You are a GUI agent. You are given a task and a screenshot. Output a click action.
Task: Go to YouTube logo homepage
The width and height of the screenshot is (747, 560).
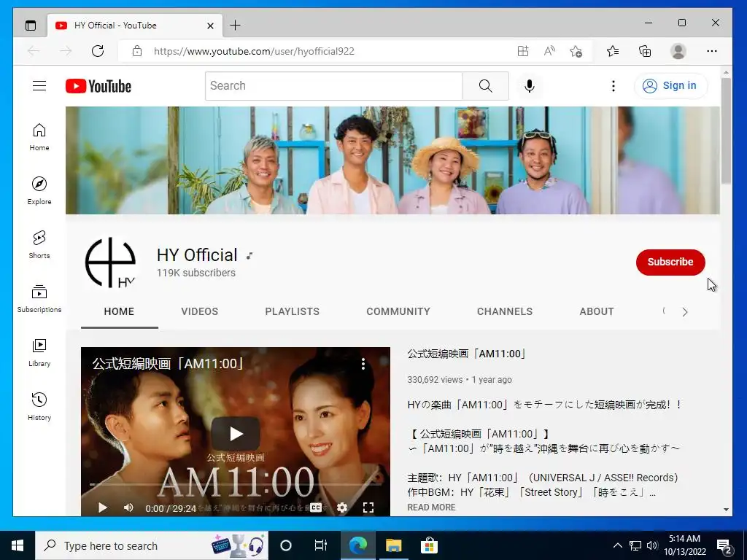click(x=98, y=86)
